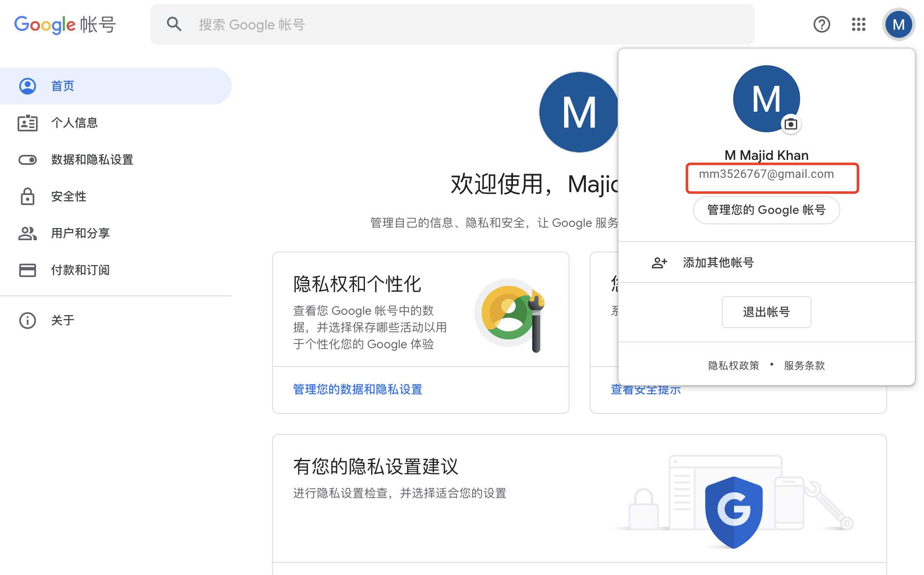Click the search magnifier icon
The width and height of the screenshot is (924, 575).
174,24
